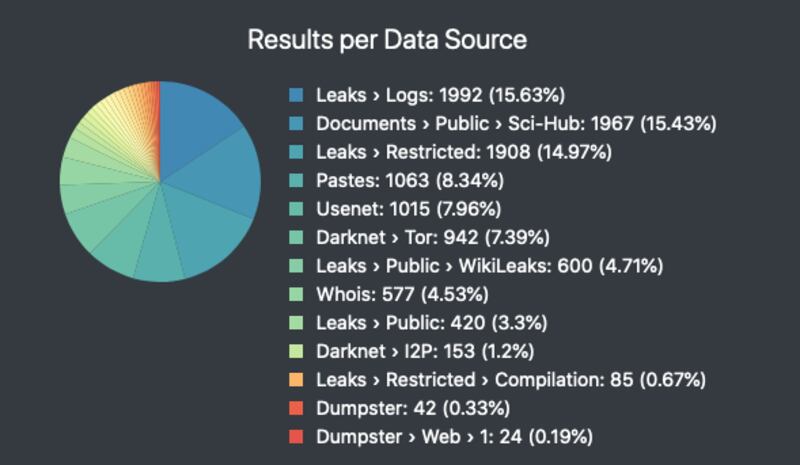Click the red Dumpster legend swatch
Image resolution: width=800 pixels, height=465 pixels.
click(x=296, y=409)
